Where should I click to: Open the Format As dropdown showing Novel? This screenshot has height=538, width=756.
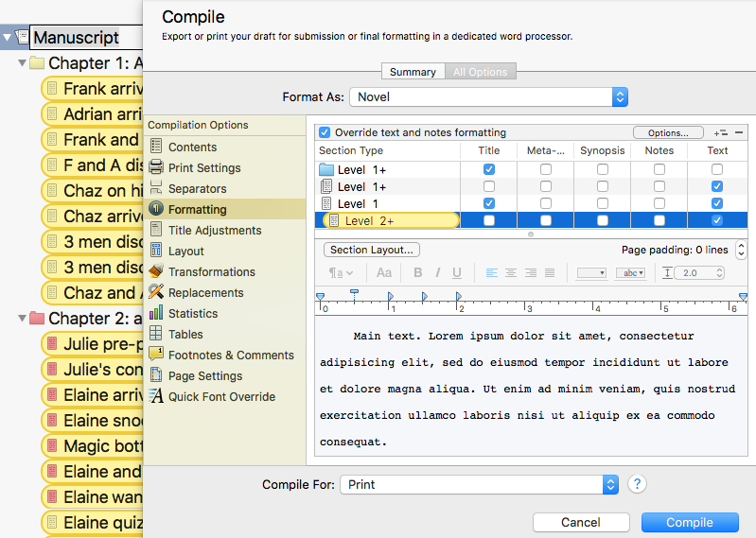point(488,96)
